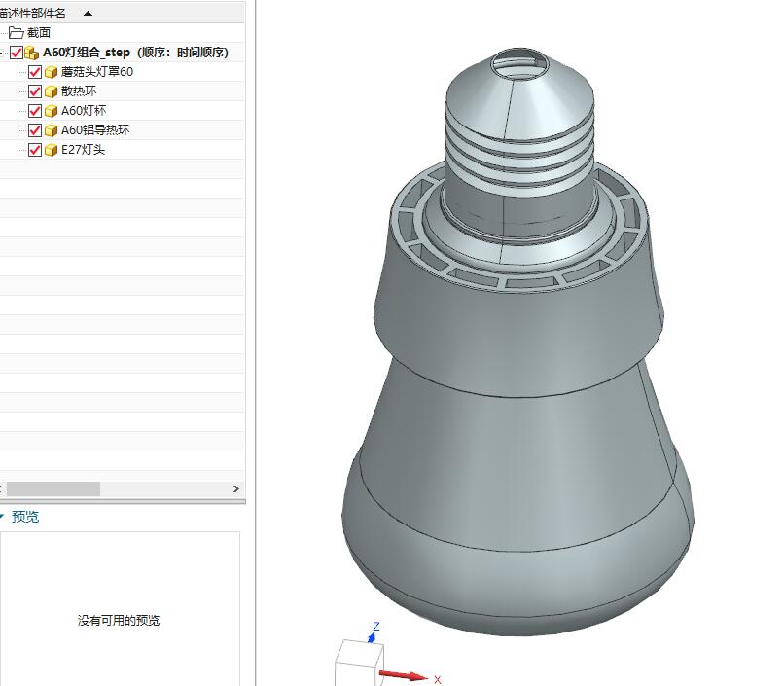
Task: Toggle checkbox for 蘑菇头灯罩60 part
Action: click(x=35, y=71)
